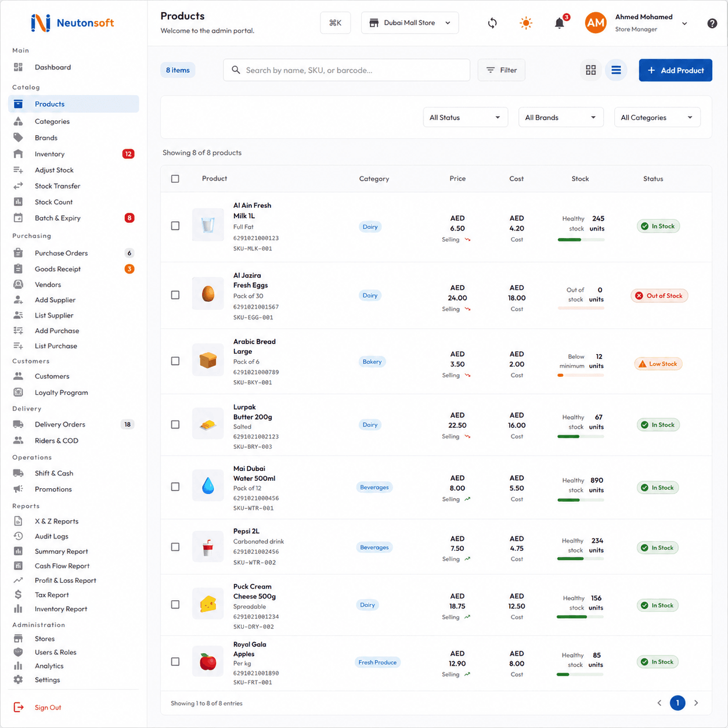
Task: Open the notifications bell
Action: click(x=560, y=23)
